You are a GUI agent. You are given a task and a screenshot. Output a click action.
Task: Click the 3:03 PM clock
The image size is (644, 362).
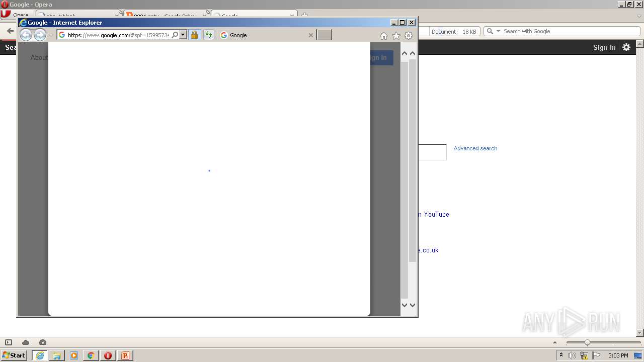618,355
